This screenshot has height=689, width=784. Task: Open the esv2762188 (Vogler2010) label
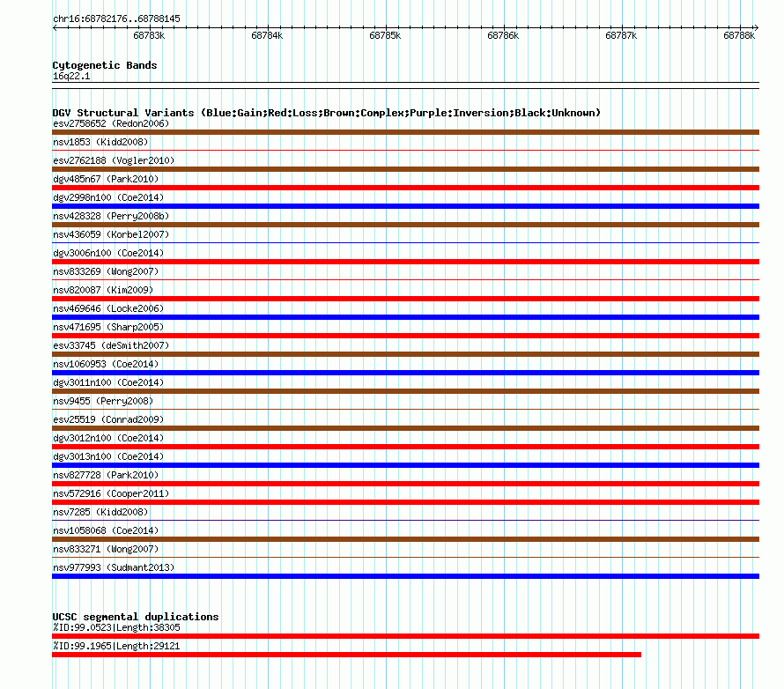point(114,160)
